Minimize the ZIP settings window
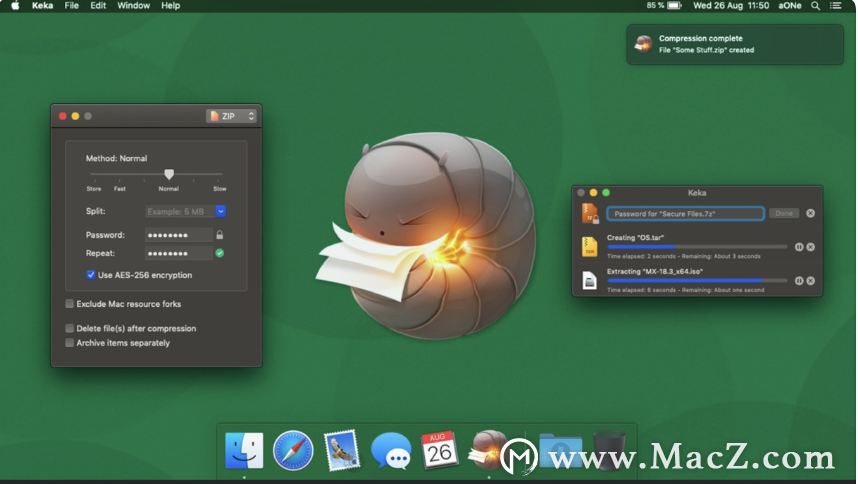This screenshot has height=484, width=858. 76,116
